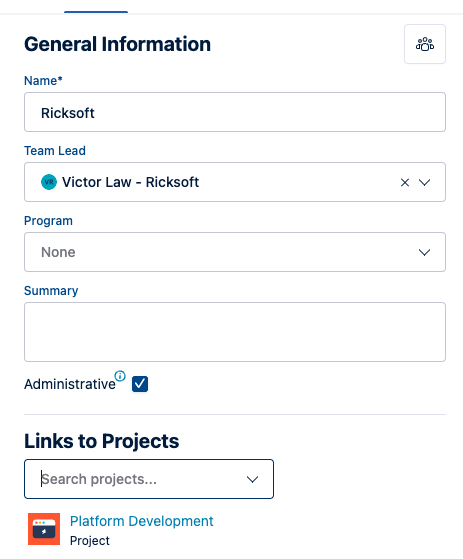
Task: Click the General Information heading
Action: click(x=117, y=44)
